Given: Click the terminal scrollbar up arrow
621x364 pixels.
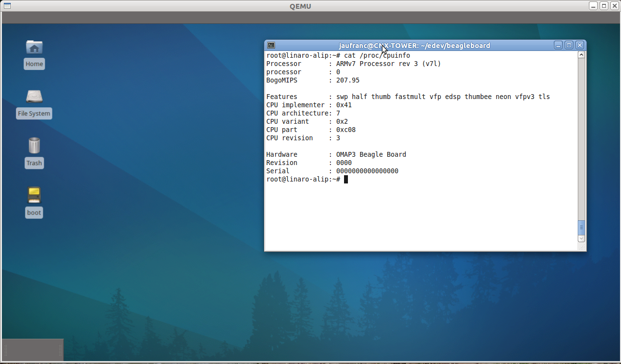Looking at the screenshot, I should (581, 54).
